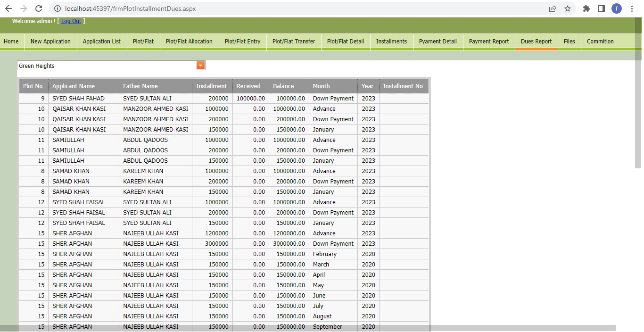Image resolution: width=644 pixels, height=332 pixels.
Task: Open the user profile avatar
Action: click(617, 8)
